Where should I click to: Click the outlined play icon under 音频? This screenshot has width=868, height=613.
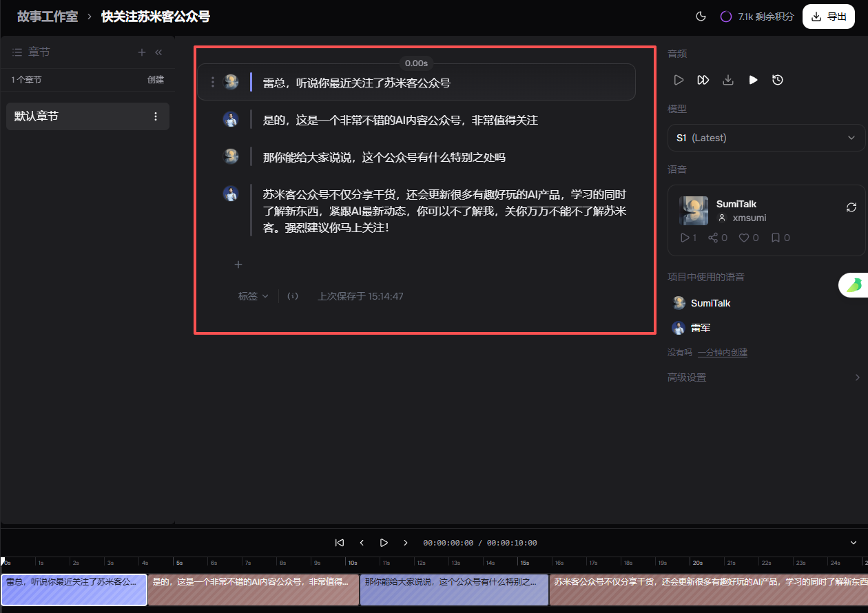tap(679, 80)
